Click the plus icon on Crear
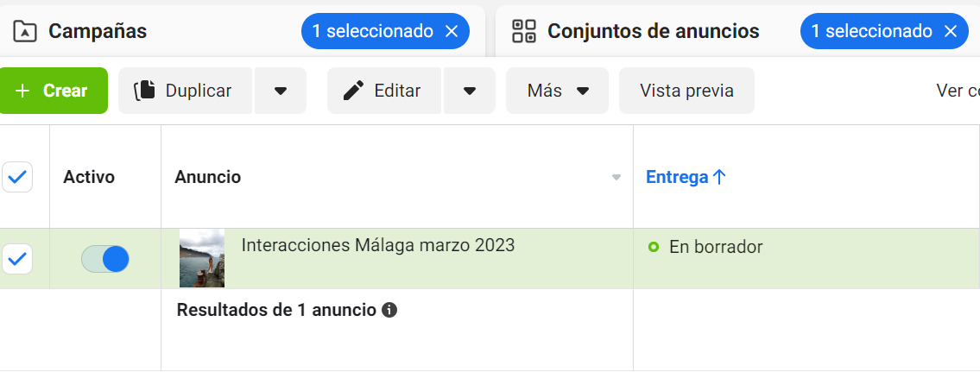Viewport: 980px width, 372px height. 23,91
